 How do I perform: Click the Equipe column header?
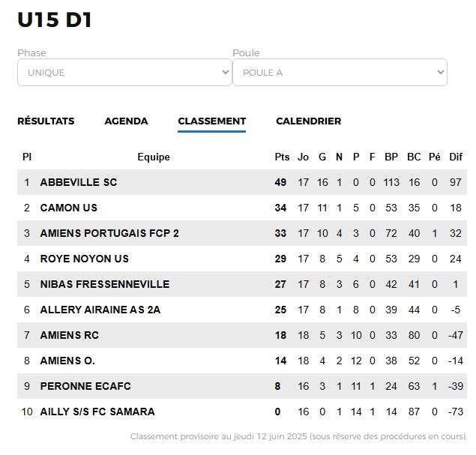(154, 157)
